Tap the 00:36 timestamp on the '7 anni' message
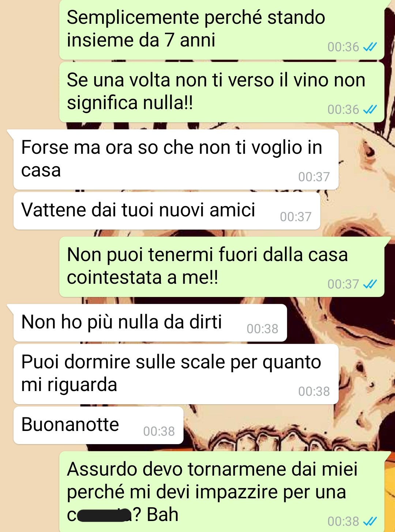 [343, 47]
